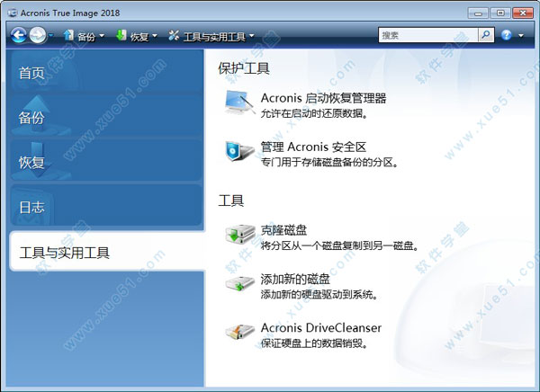This screenshot has width=540, height=392.
Task: Click 保证硬盘上的数据销毁 description text
Action: tap(314, 343)
